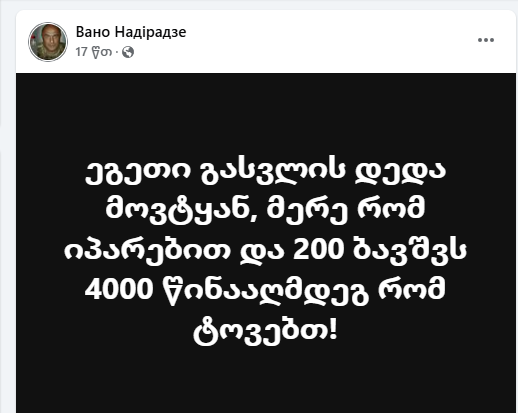Click the number 200 in the post text
The image size is (518, 413).
click(x=318, y=249)
